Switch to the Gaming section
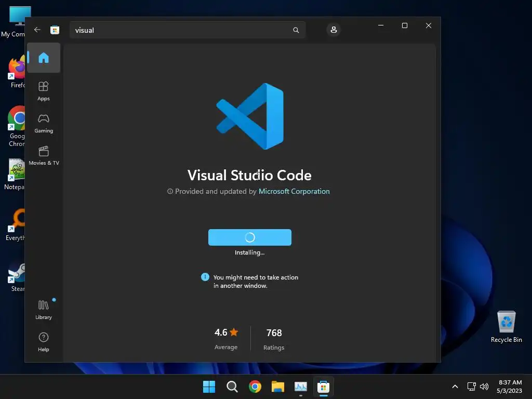Image resolution: width=532 pixels, height=399 pixels. [44, 123]
